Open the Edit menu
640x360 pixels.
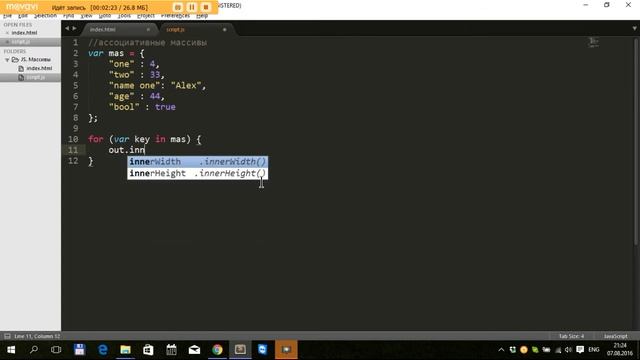(x=23, y=16)
